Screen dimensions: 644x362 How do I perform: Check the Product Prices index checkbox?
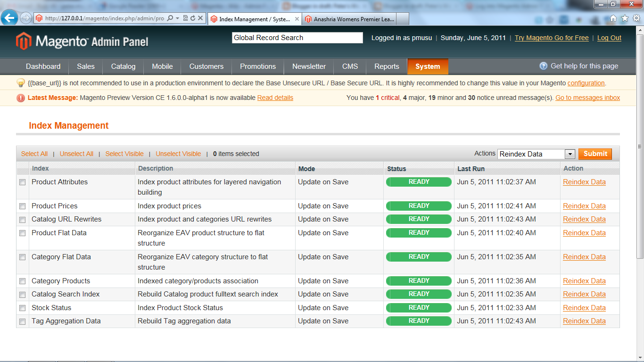point(22,206)
